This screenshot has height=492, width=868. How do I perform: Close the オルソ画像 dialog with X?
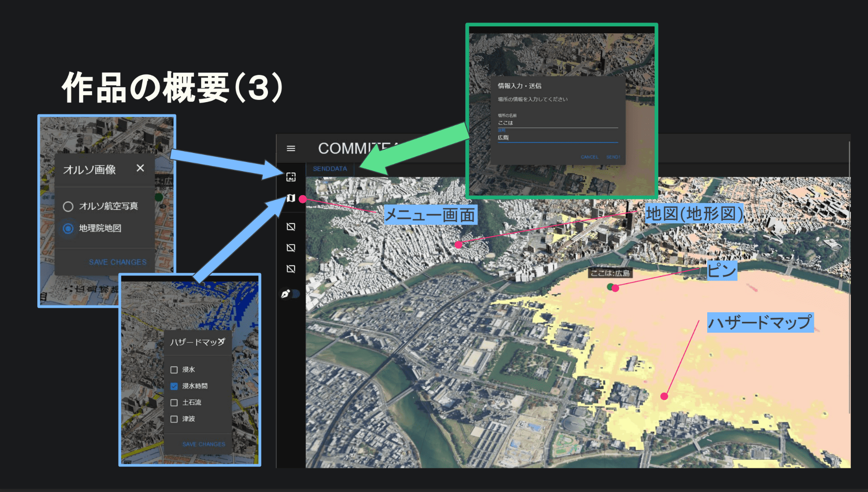click(x=140, y=168)
